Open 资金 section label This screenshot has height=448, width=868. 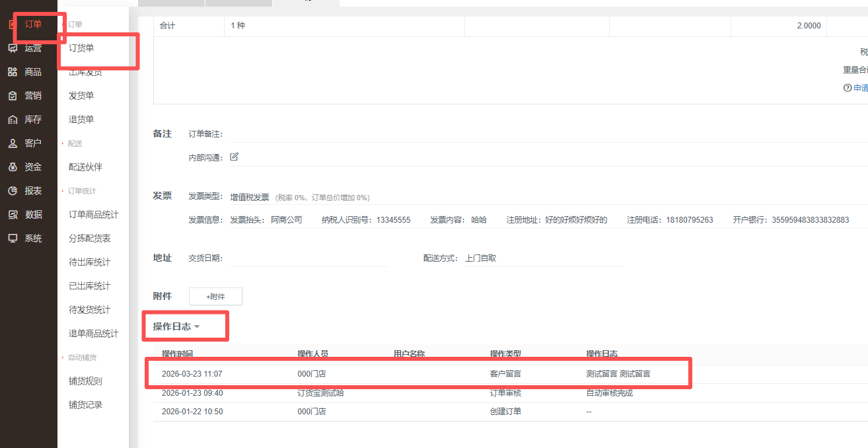(33, 167)
